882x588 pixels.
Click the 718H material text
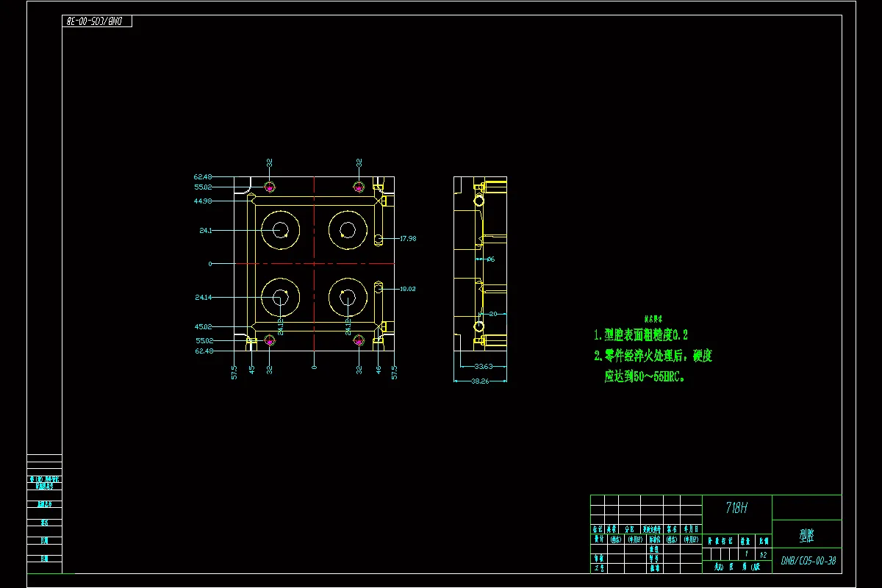point(736,508)
